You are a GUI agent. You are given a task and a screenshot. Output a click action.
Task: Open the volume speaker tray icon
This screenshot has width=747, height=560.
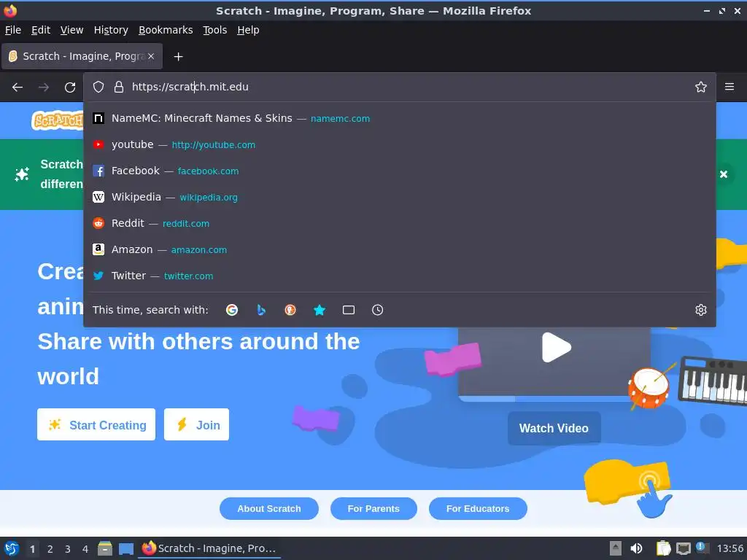[x=636, y=548]
